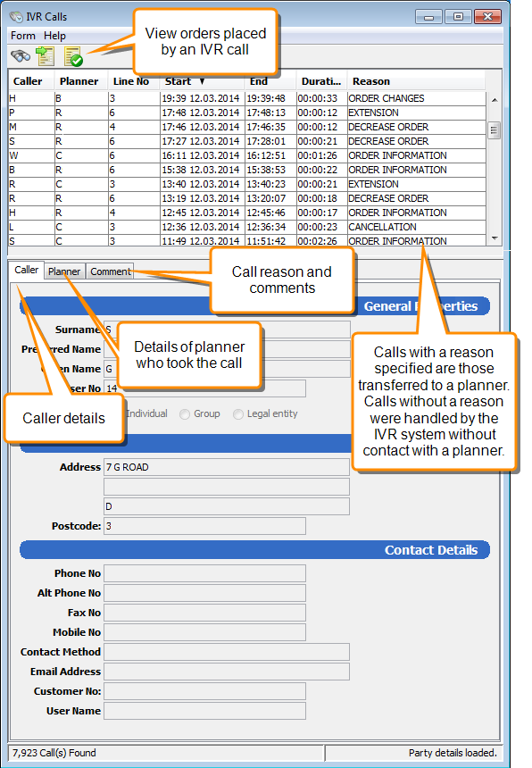This screenshot has width=532, height=768.
Task: Select the CANCELLATION call row
Action: tap(247, 227)
